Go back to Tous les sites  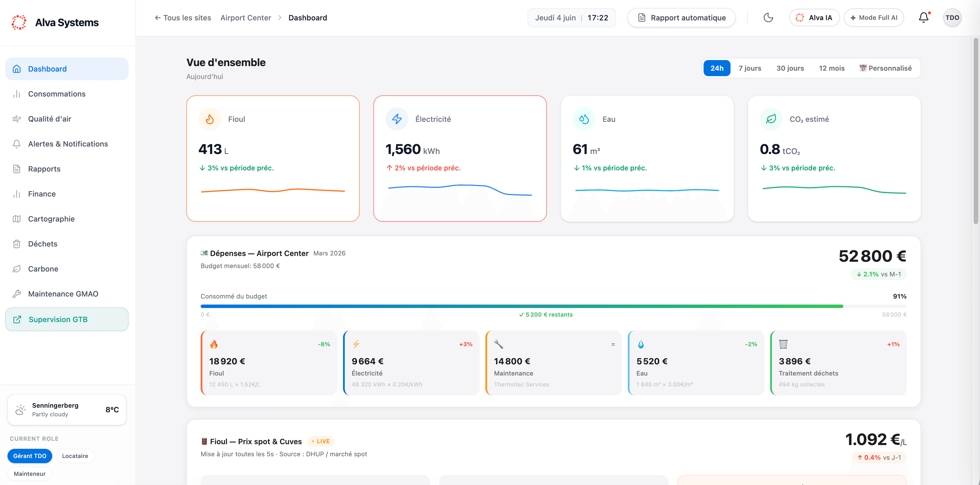coord(183,18)
